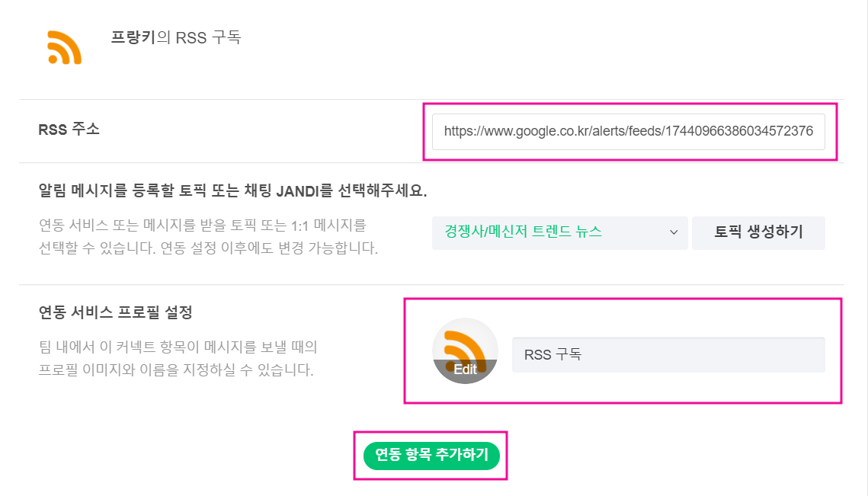Click the 연동 서비스 프로필 설정 heading
The width and height of the screenshot is (868, 496).
click(115, 312)
